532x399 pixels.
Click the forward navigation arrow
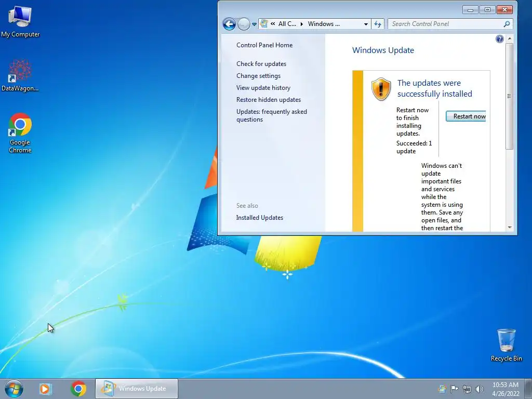pos(244,24)
